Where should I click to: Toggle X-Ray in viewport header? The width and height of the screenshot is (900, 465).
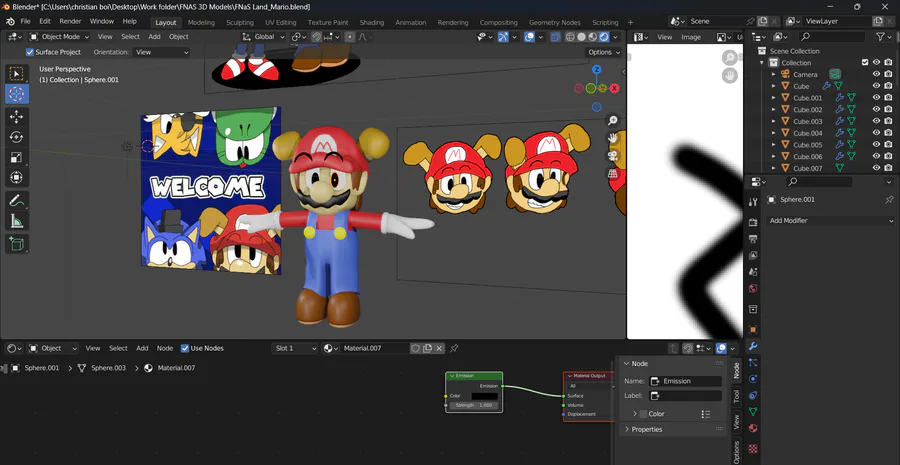pyautogui.click(x=555, y=37)
